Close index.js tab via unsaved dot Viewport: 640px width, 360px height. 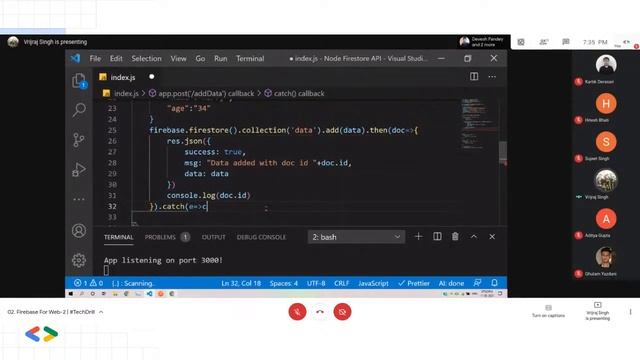click(x=151, y=77)
